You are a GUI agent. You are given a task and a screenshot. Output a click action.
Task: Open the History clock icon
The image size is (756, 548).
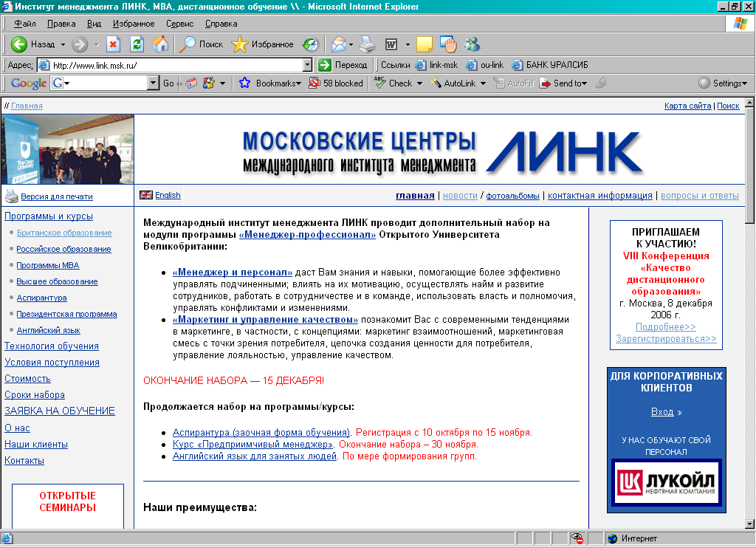click(x=311, y=44)
